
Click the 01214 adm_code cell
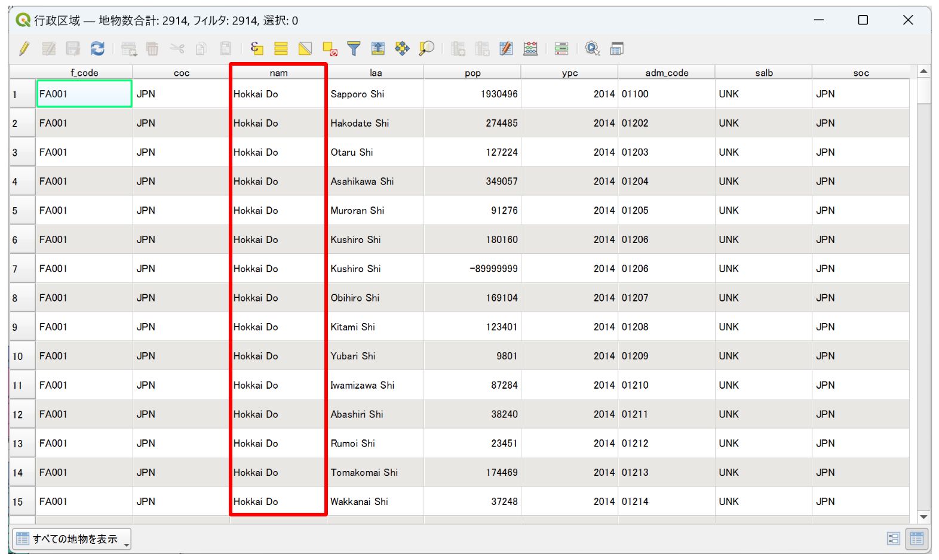click(x=667, y=501)
